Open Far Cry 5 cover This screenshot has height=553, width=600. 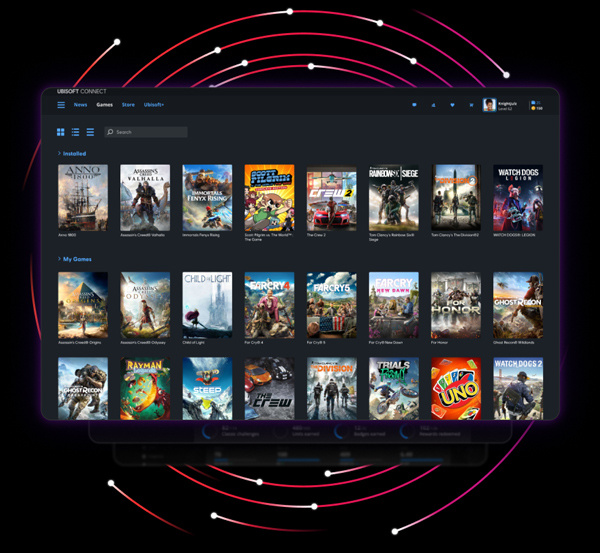tap(331, 305)
